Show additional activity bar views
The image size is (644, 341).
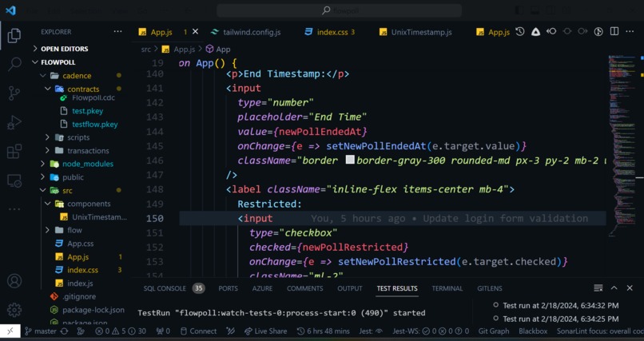tap(14, 209)
